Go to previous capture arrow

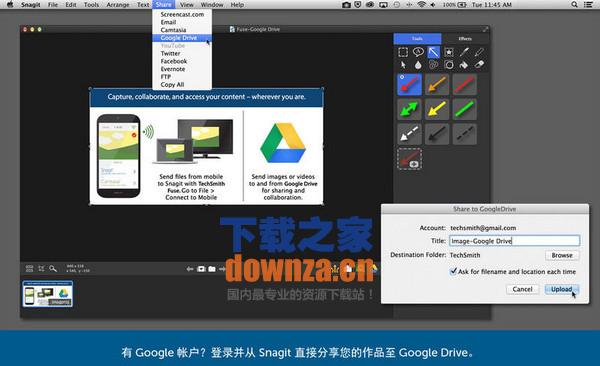pyautogui.click(x=190, y=269)
